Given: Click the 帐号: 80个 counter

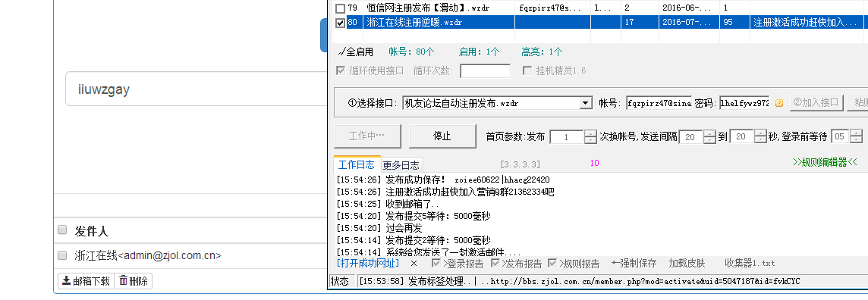Looking at the screenshot, I should click(411, 52).
